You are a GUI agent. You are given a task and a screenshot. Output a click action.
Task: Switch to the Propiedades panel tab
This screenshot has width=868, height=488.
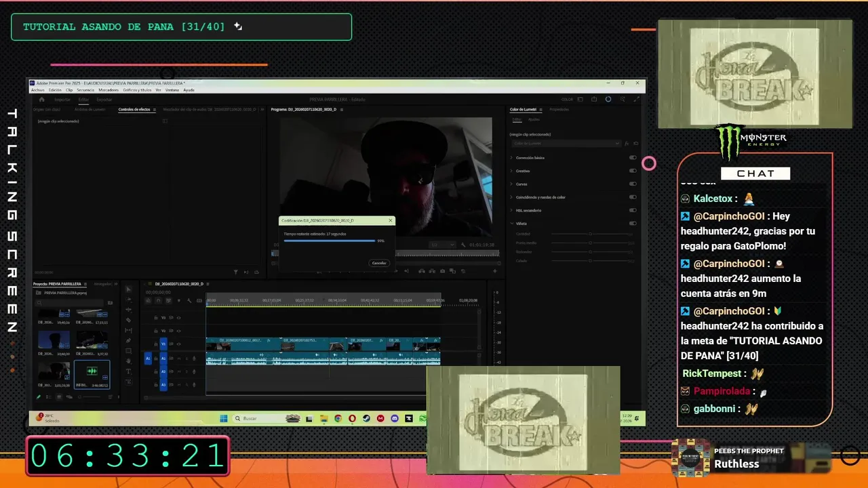click(x=559, y=109)
